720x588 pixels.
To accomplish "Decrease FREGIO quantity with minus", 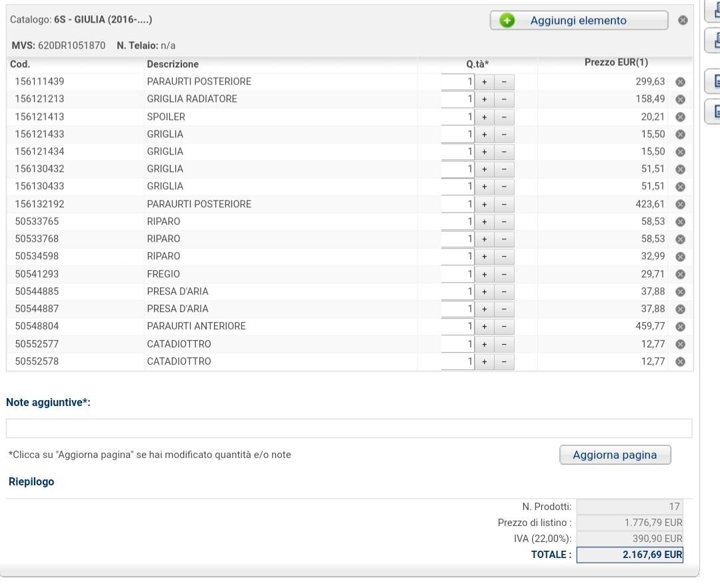I will 504,275.
